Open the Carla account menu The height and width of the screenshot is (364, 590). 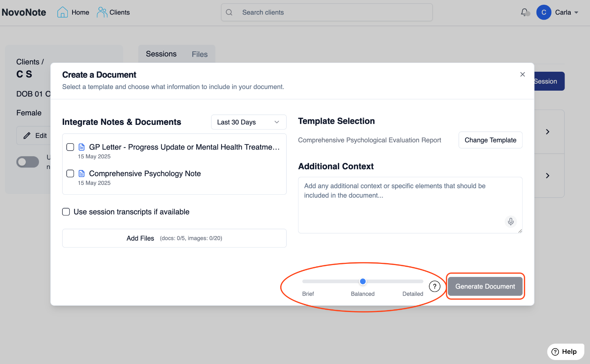(562, 12)
